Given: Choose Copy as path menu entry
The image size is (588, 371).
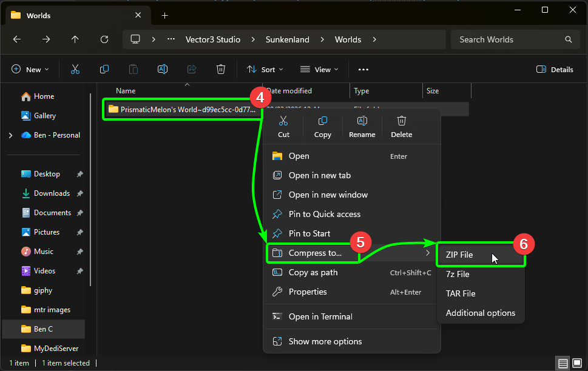Looking at the screenshot, I should pyautogui.click(x=314, y=273).
